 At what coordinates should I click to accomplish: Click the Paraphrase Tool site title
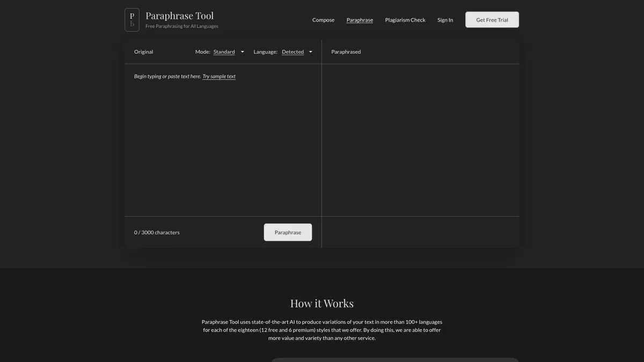tap(179, 16)
